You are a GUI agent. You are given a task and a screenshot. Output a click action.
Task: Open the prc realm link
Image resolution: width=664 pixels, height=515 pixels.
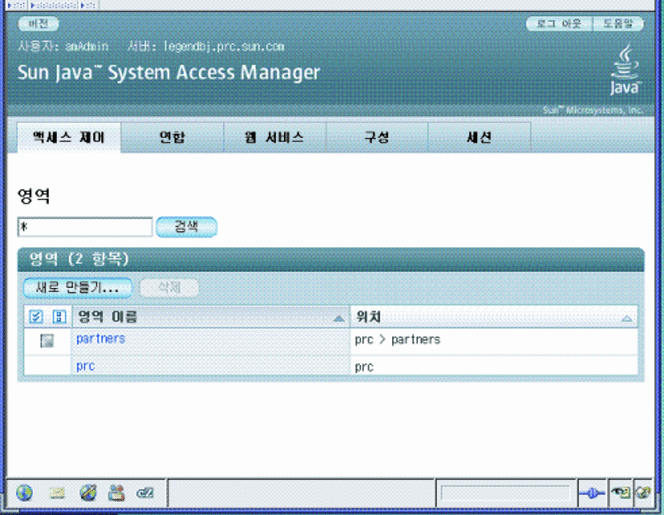[85, 366]
